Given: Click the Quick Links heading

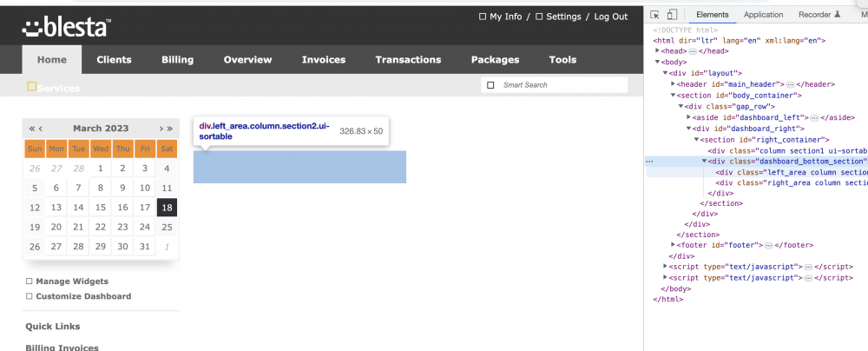Looking at the screenshot, I should click(53, 326).
